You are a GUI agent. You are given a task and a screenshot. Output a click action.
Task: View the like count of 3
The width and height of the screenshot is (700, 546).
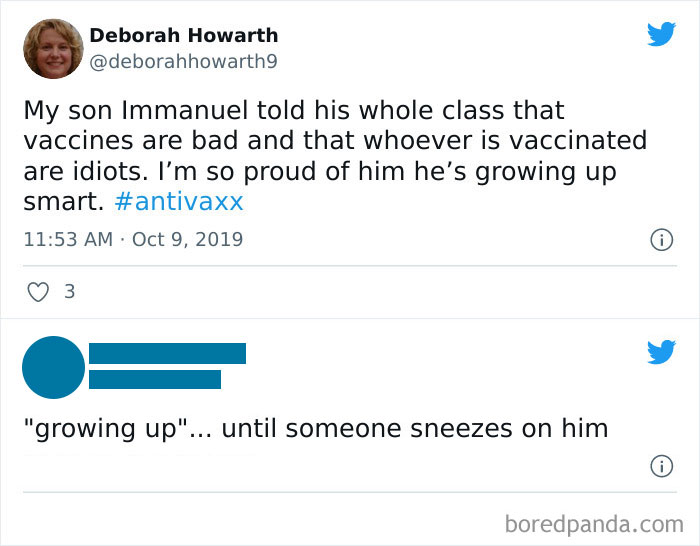point(69,293)
